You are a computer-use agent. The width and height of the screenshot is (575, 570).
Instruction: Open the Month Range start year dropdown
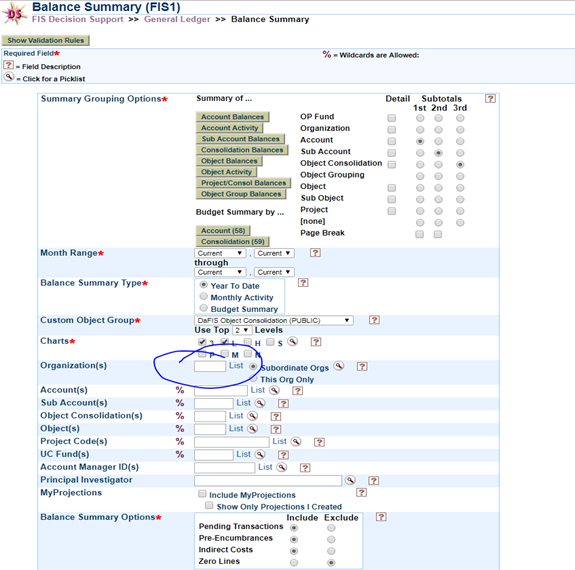274,253
